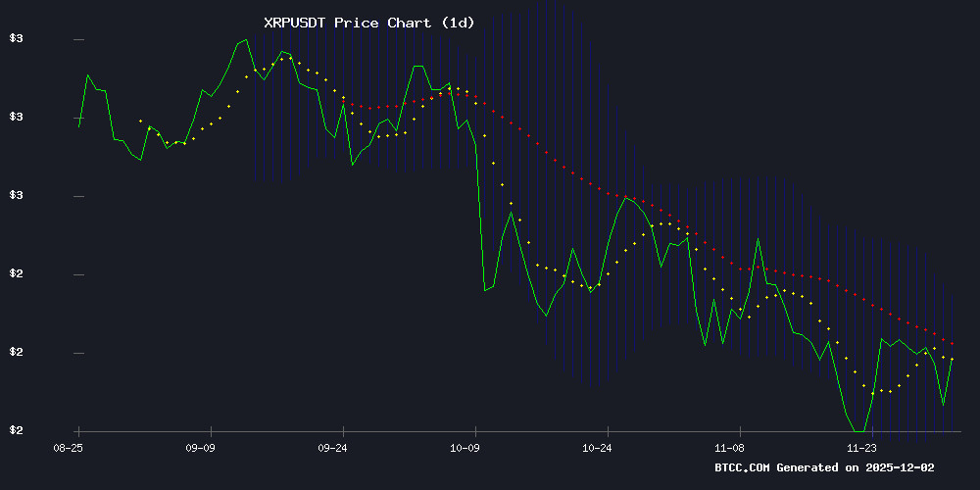Click the 10-09 x-axis date
This screenshot has width=980, height=490.
coord(465,447)
